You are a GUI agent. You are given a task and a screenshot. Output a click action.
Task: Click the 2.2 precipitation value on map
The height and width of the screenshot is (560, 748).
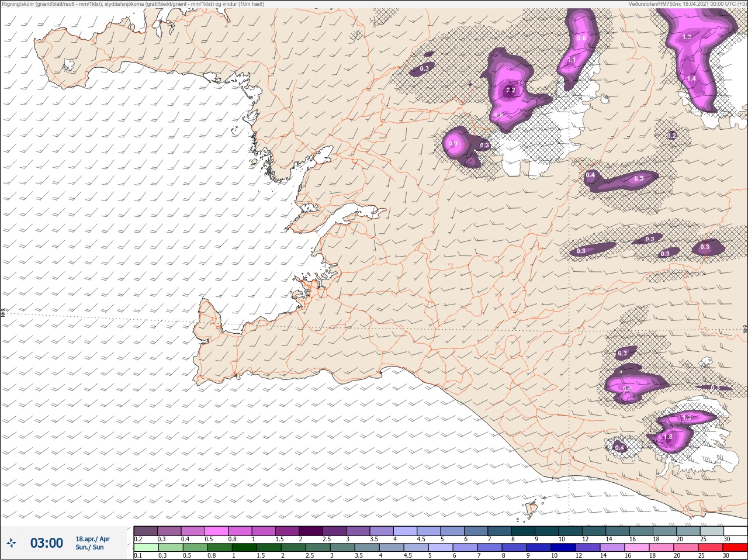(511, 90)
